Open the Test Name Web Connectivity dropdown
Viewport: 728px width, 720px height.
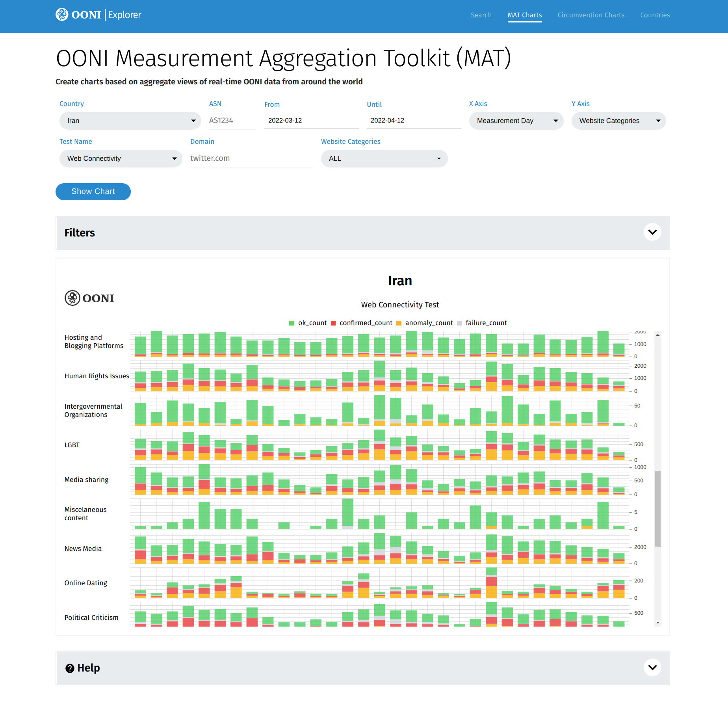point(121,158)
